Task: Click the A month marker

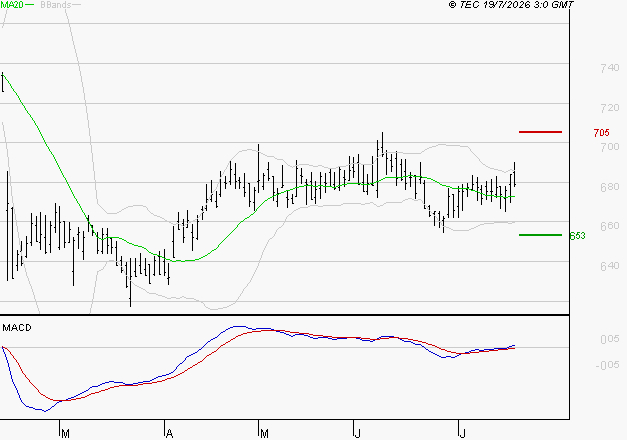Action: 170,434
